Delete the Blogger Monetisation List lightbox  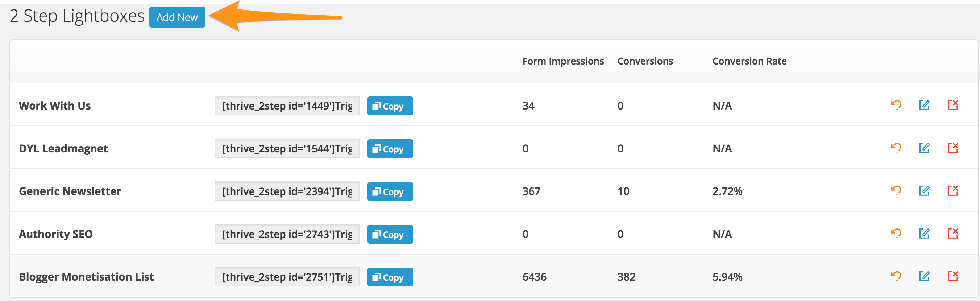952,276
